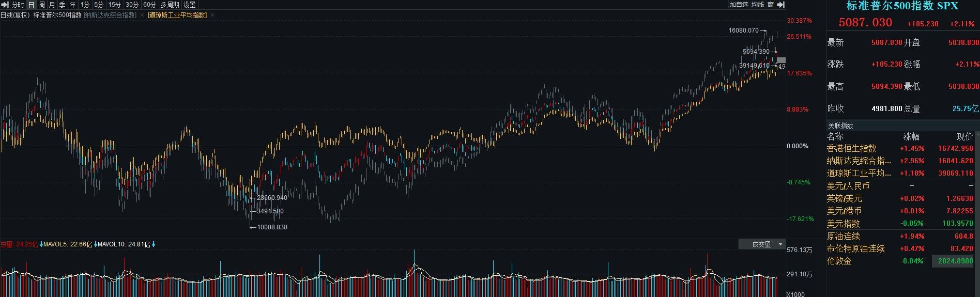The width and height of the screenshot is (980, 297).
Task: Click the collapse arrow icon at top-left
Action: pos(5,5)
